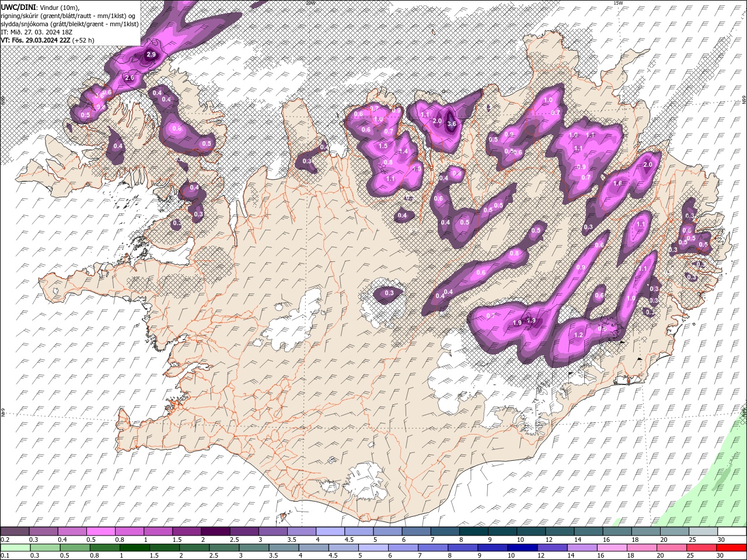This screenshot has width=747, height=560.
Task: Pick the dark blue 10–12 rain scale swatch
Action: pyautogui.click(x=522, y=548)
